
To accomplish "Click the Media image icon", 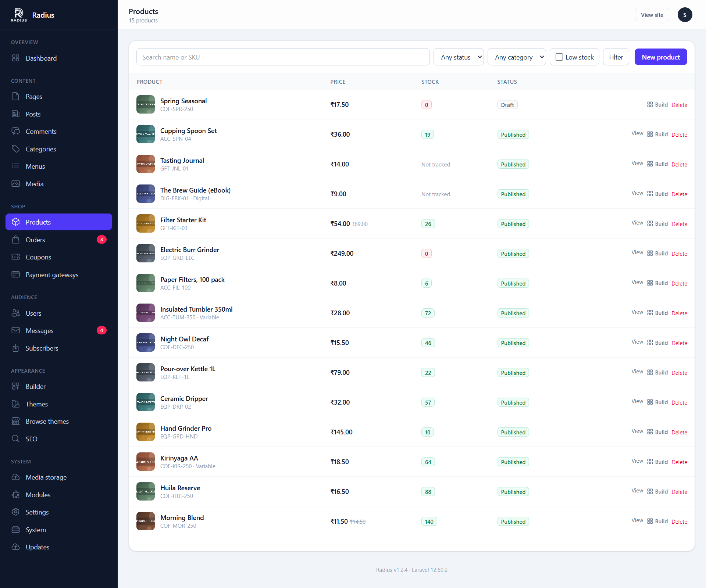I will (x=15, y=184).
